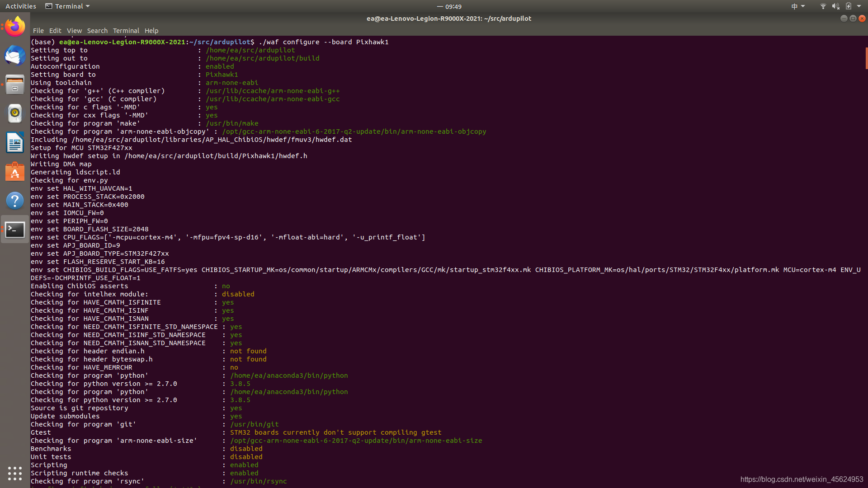Open the Search menu
Image resolution: width=868 pixels, height=488 pixels.
(x=97, y=31)
